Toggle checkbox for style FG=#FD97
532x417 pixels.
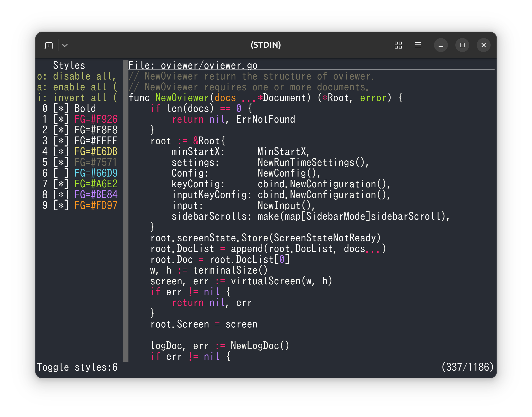[x=61, y=205]
